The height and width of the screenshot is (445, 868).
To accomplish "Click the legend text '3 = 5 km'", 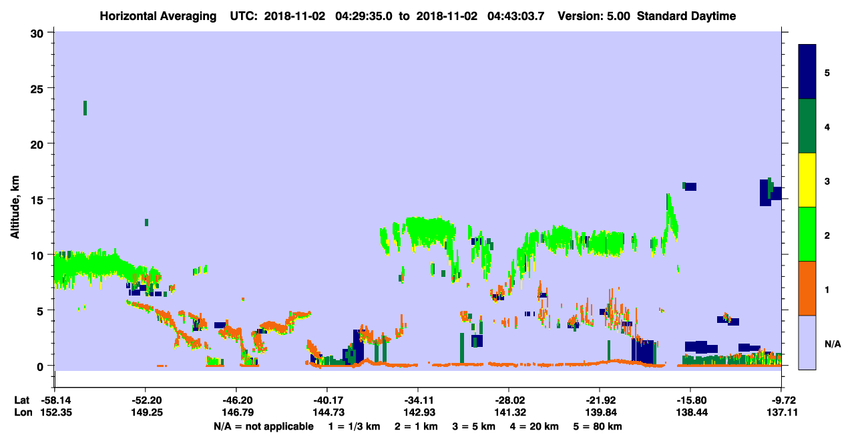I will point(475,426).
